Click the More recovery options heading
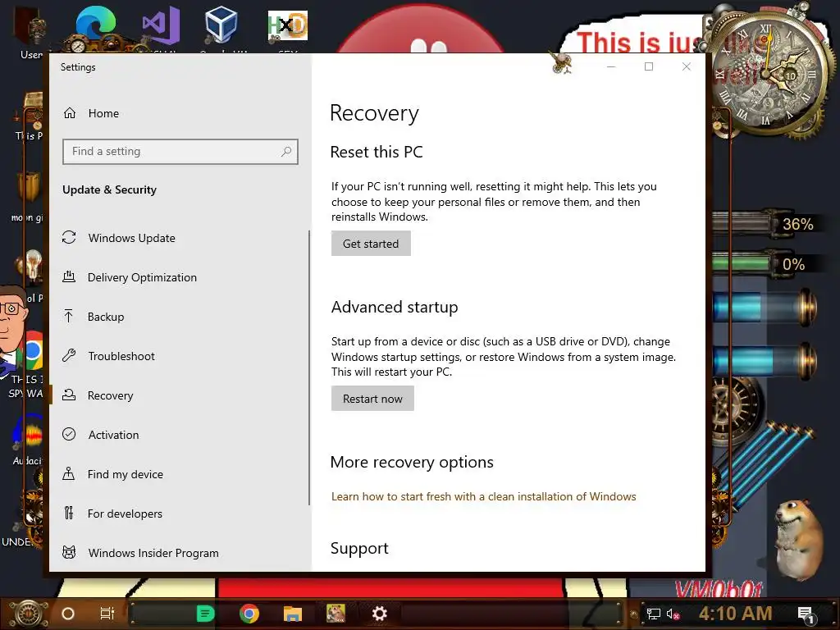This screenshot has width=840, height=630. 412,462
